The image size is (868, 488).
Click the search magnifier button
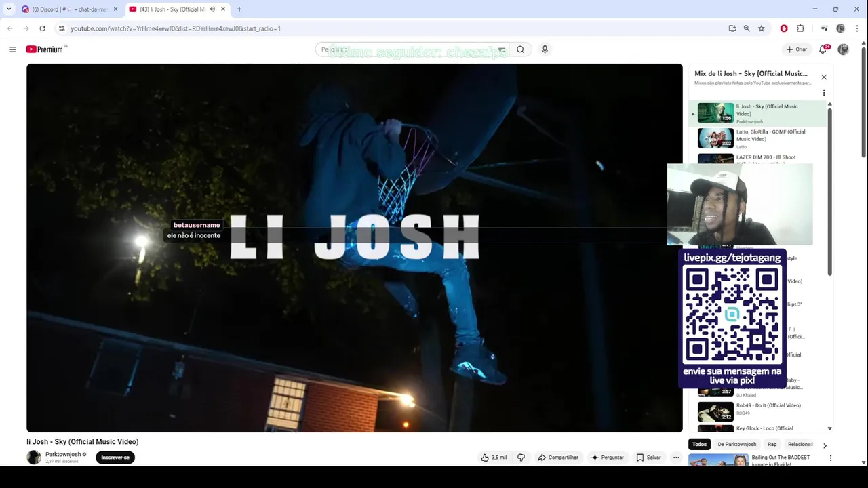coord(520,49)
